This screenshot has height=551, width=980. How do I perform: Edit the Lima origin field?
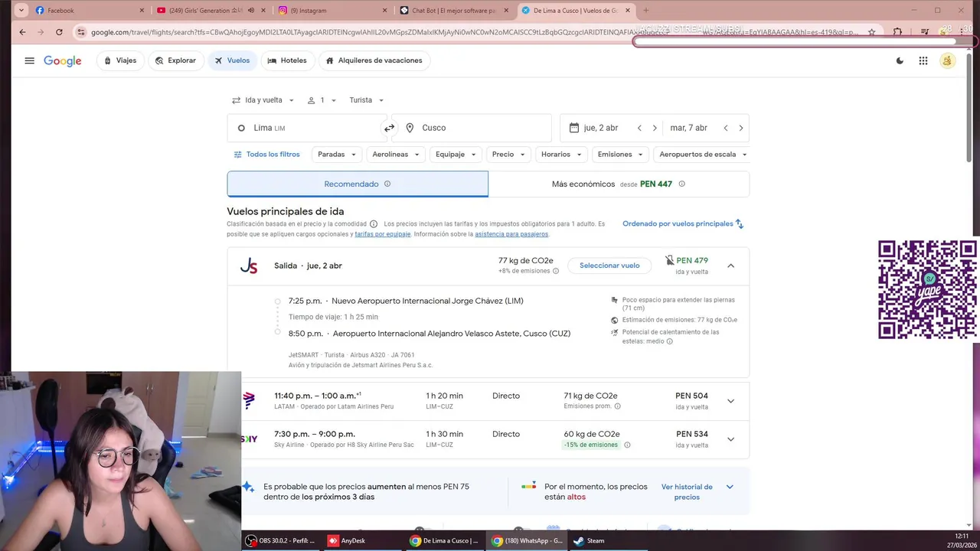click(306, 128)
